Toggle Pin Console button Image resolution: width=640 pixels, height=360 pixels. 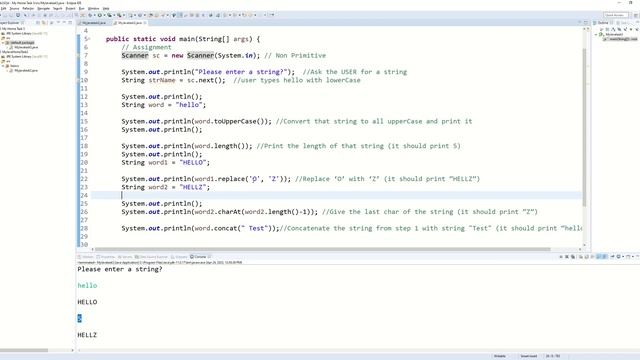(613, 257)
